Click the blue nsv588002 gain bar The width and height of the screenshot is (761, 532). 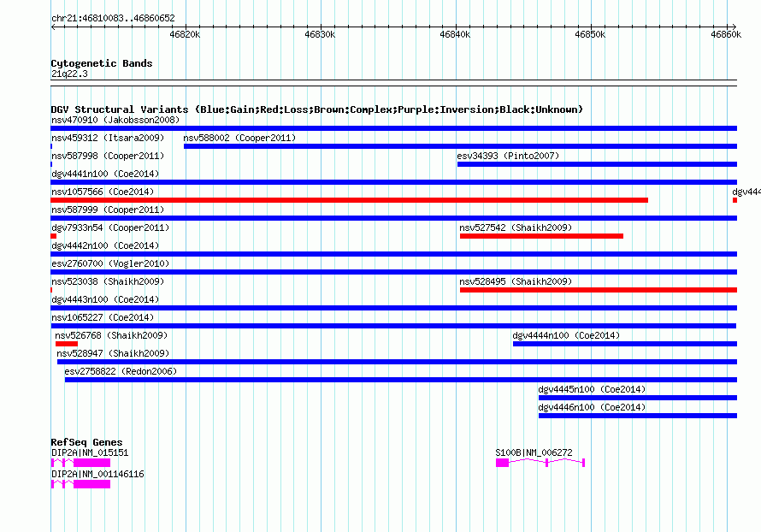[x=461, y=146]
